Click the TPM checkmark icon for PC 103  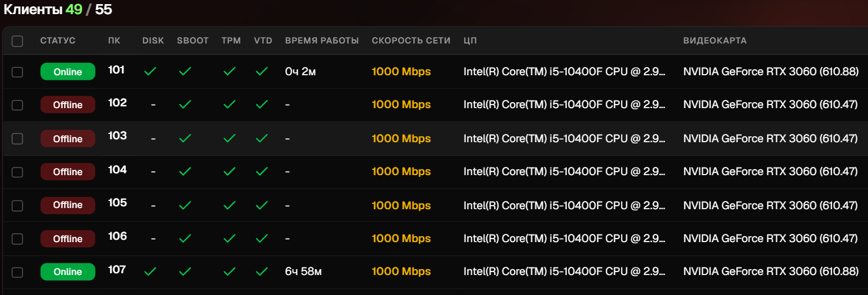click(x=229, y=139)
